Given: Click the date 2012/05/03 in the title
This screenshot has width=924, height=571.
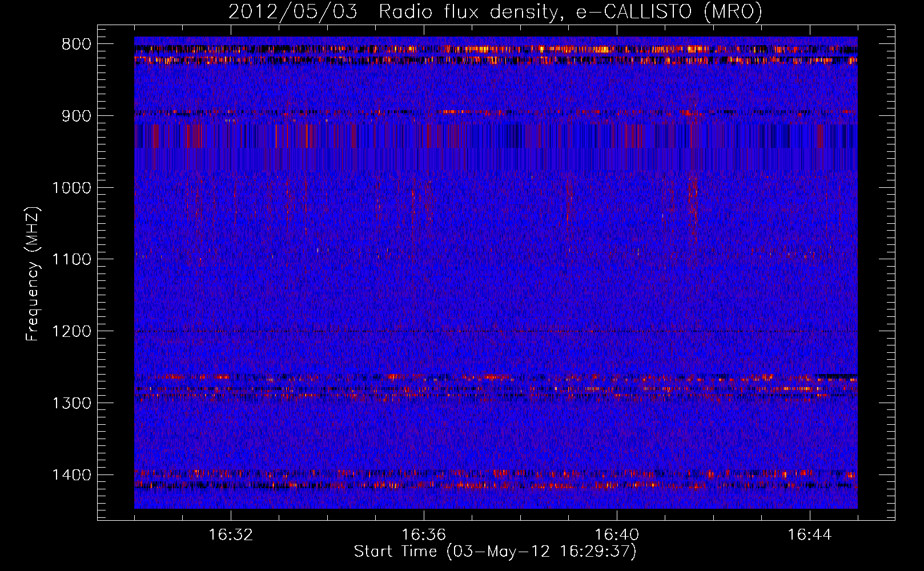Looking at the screenshot, I should coord(293,12).
